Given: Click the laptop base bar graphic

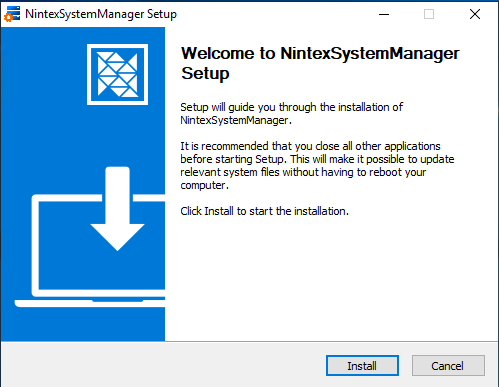Looking at the screenshot, I should (90, 303).
